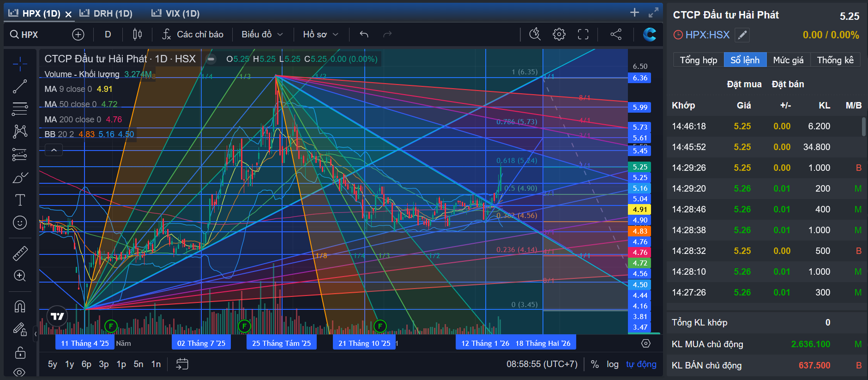Select the brush drawing tool
The height and width of the screenshot is (380, 868).
(x=20, y=177)
